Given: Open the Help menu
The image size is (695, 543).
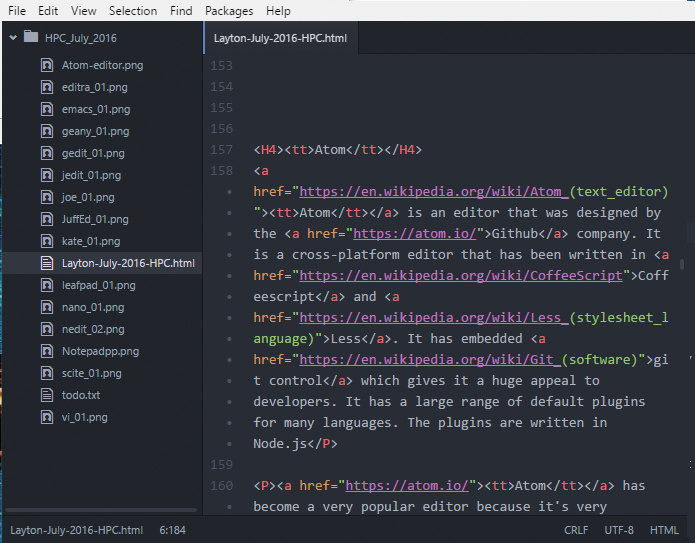Looking at the screenshot, I should click(x=278, y=11).
